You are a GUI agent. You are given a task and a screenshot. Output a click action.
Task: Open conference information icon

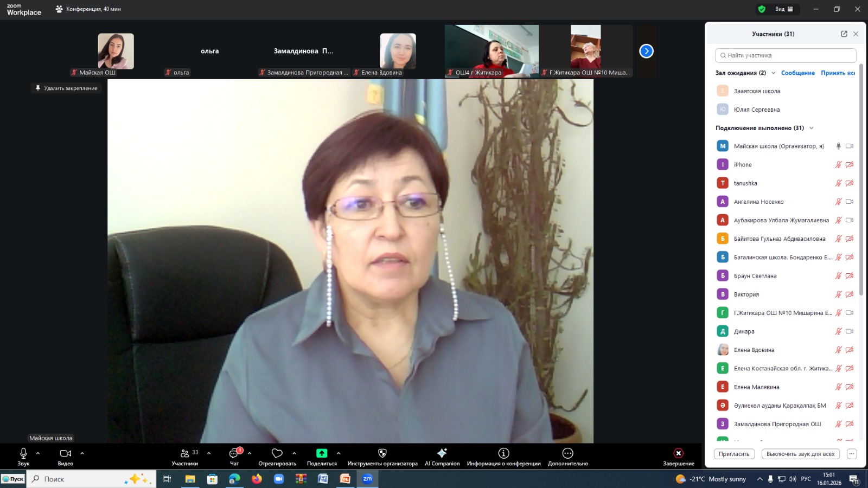pyautogui.click(x=503, y=453)
